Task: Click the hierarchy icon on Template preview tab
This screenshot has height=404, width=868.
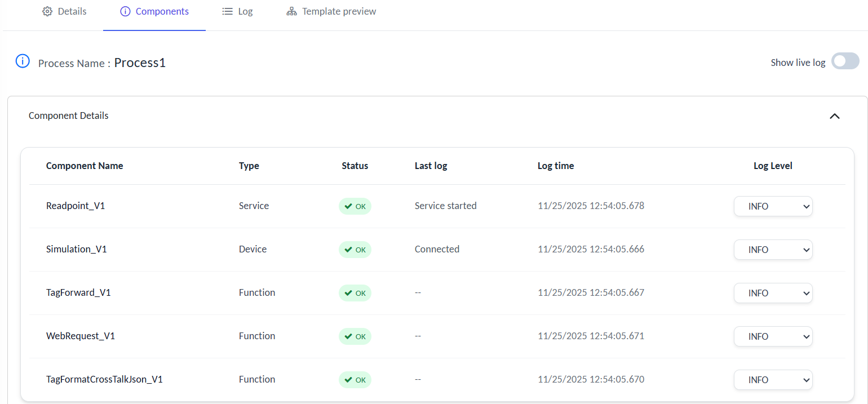Action: coord(291,11)
